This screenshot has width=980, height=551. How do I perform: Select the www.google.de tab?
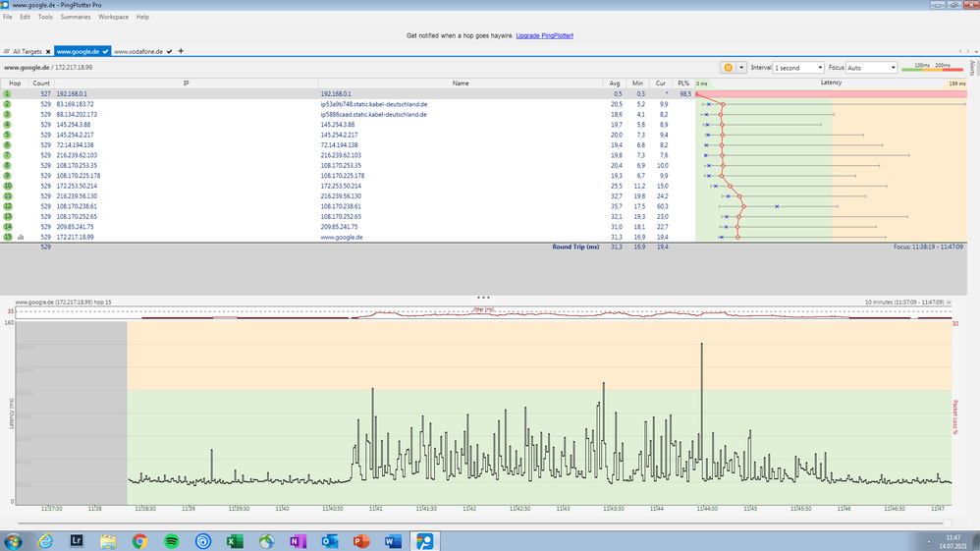click(x=79, y=51)
